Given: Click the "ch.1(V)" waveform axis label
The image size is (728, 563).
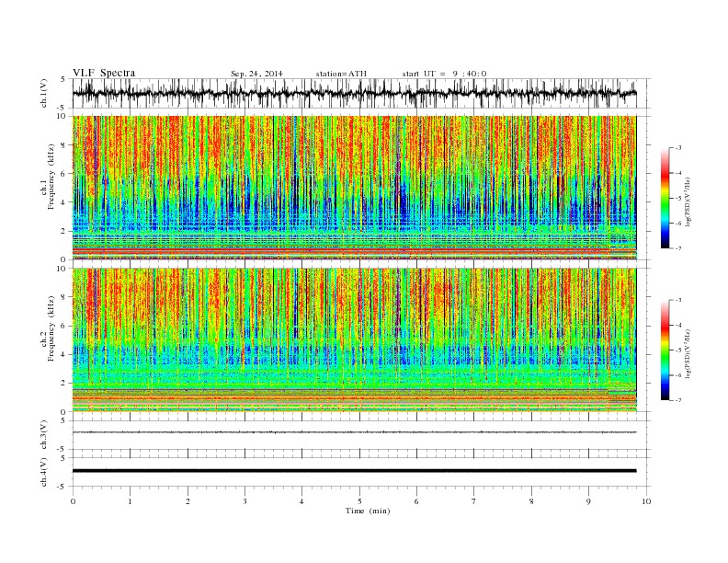Looking at the screenshot, I should 44,93.
